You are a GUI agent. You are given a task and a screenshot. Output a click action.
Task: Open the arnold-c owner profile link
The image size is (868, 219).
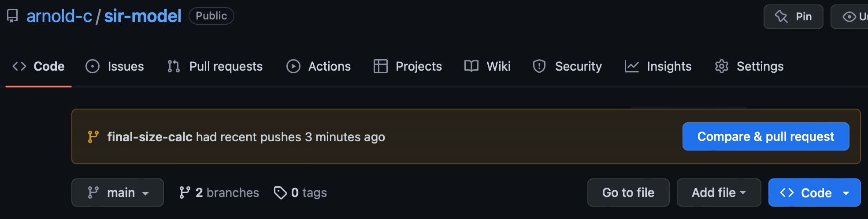pyautogui.click(x=59, y=16)
